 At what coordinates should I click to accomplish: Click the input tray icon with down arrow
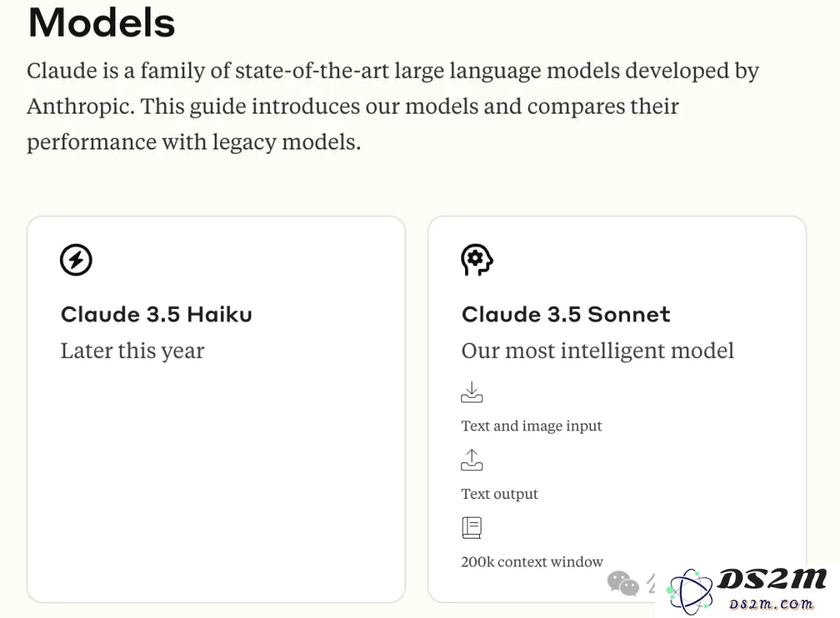tap(471, 392)
